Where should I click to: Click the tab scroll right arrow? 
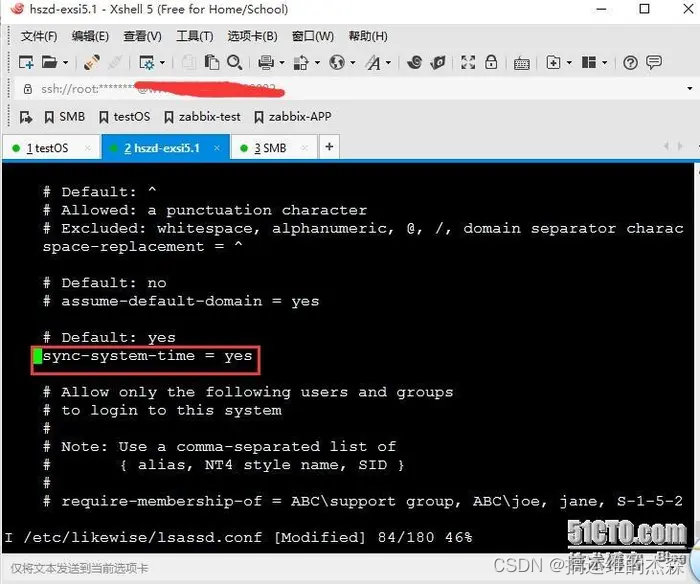[x=680, y=146]
